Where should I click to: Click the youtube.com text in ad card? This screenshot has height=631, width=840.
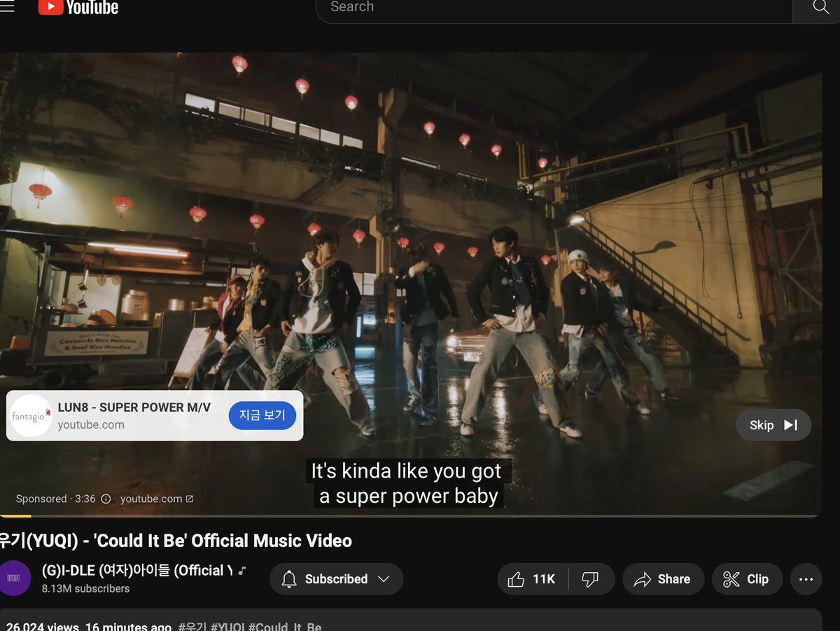[91, 424]
